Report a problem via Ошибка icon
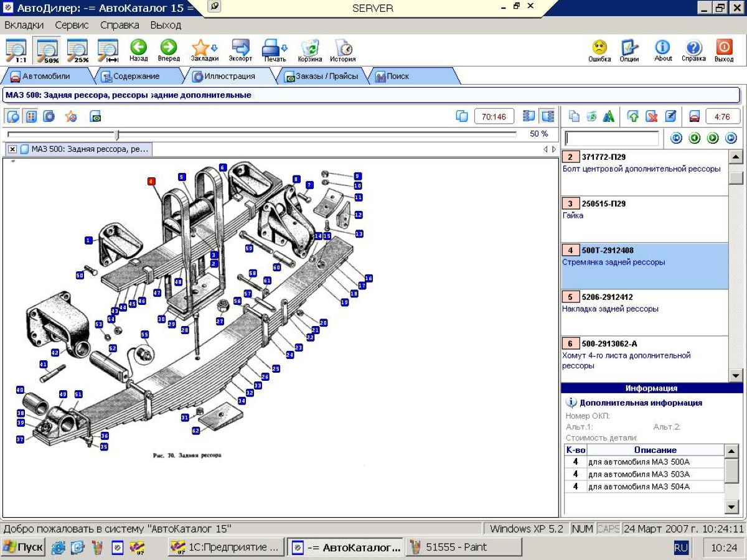The height and width of the screenshot is (560, 747). coord(599,50)
